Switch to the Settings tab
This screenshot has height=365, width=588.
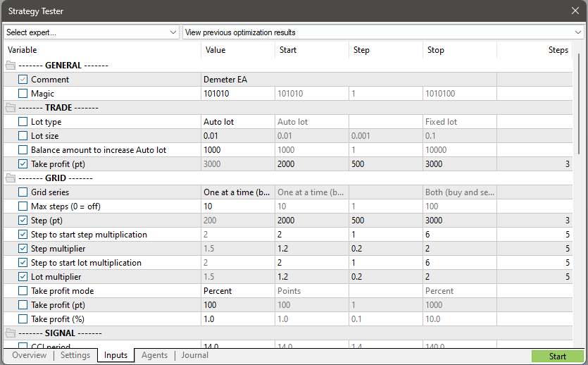[x=75, y=355]
